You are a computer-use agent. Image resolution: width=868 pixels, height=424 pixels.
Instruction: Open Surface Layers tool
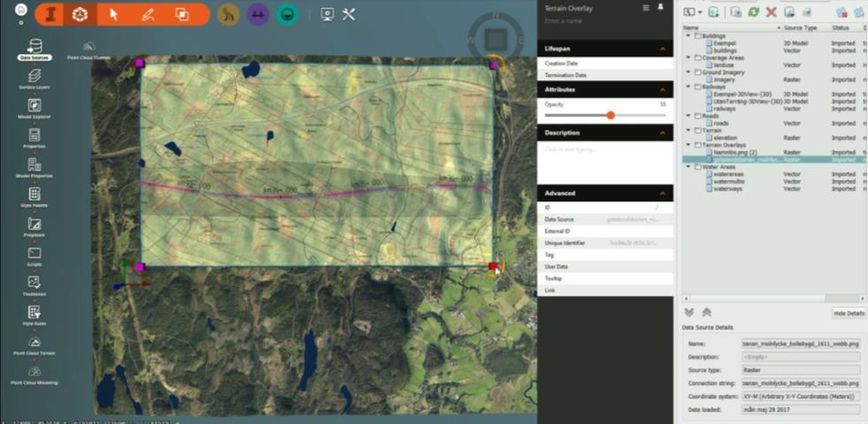pos(34,79)
